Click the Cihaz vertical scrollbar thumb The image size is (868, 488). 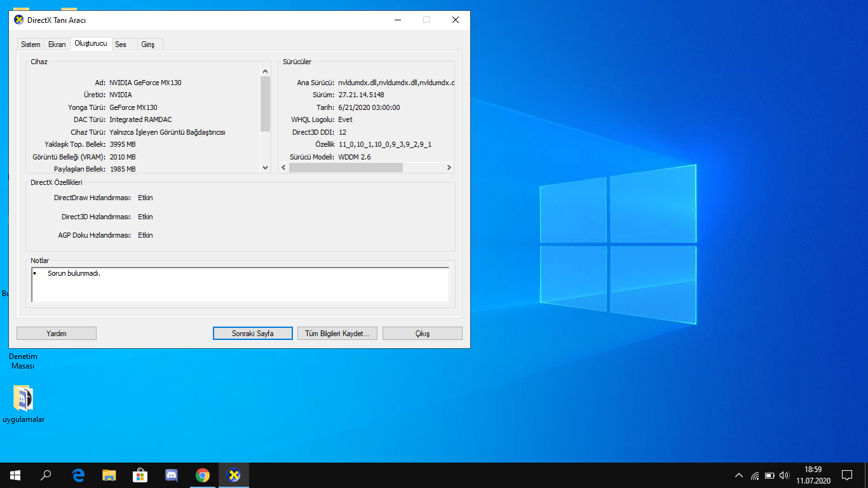coord(266,104)
